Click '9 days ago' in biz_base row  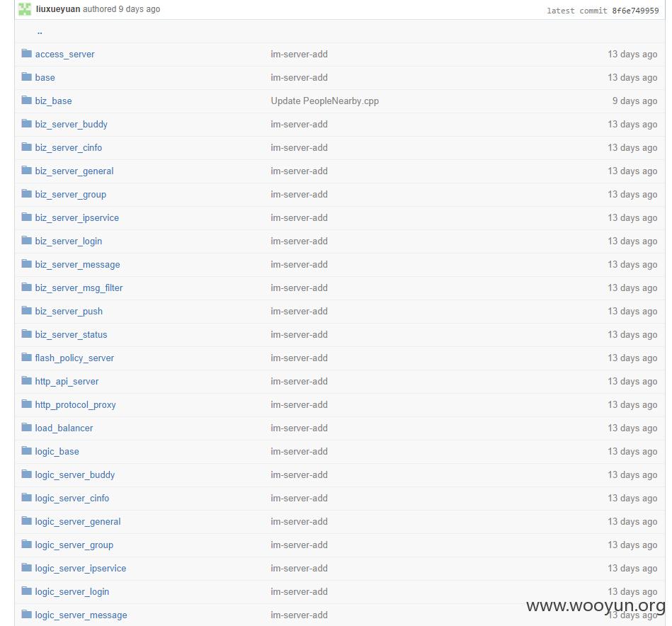pos(634,101)
